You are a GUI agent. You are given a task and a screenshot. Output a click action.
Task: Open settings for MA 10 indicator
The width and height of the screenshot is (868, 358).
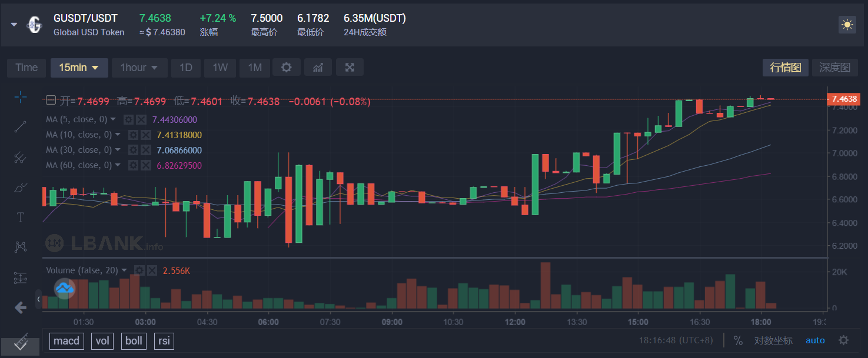[134, 135]
